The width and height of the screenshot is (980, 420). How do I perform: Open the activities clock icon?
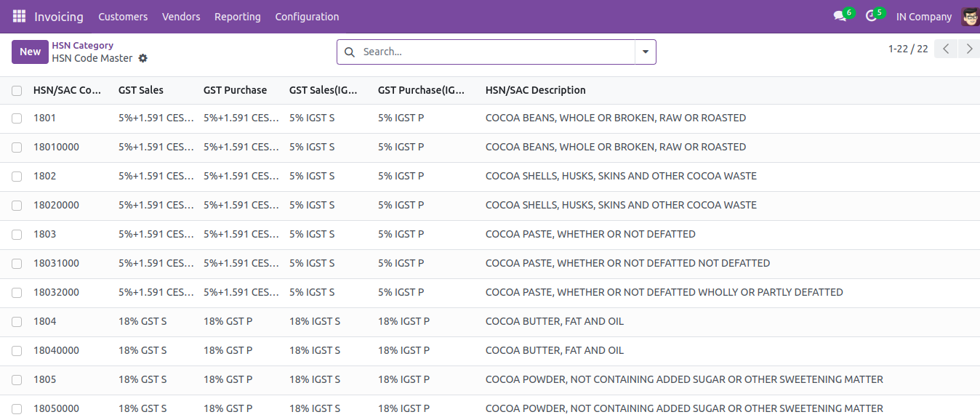[871, 16]
